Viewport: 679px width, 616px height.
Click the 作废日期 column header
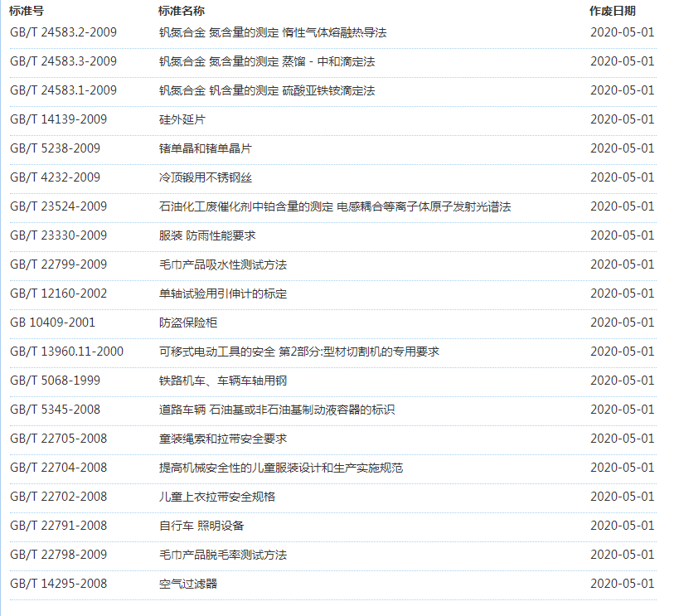[613, 11]
